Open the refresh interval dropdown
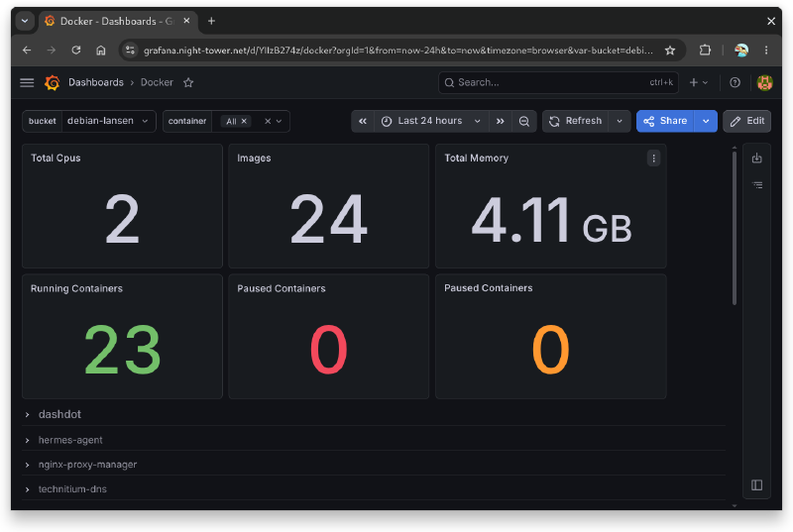The width and height of the screenshot is (793, 532). (x=620, y=121)
